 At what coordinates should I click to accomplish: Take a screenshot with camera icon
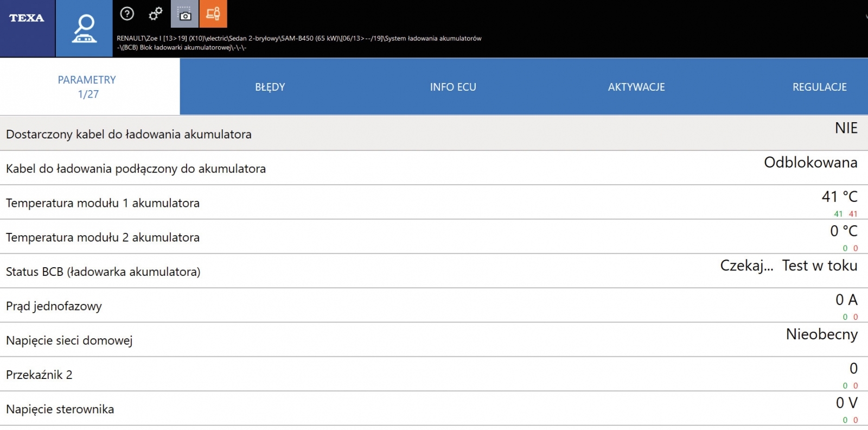[x=184, y=14]
